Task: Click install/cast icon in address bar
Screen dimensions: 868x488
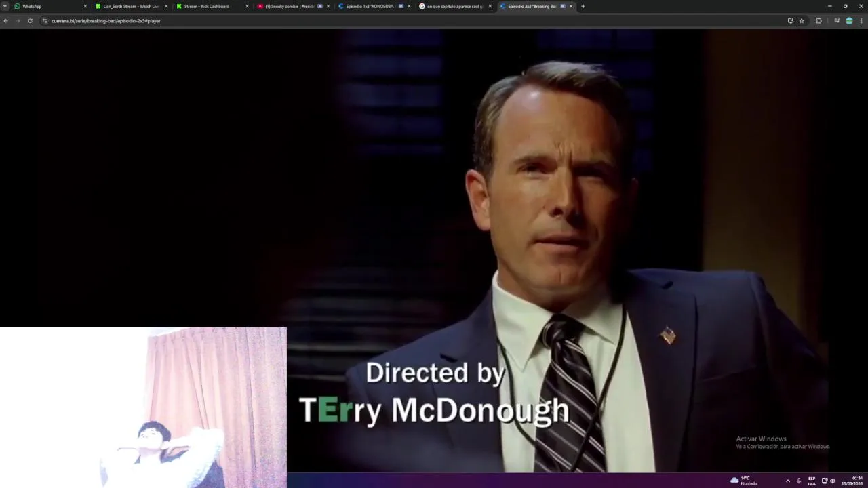Action: click(790, 21)
